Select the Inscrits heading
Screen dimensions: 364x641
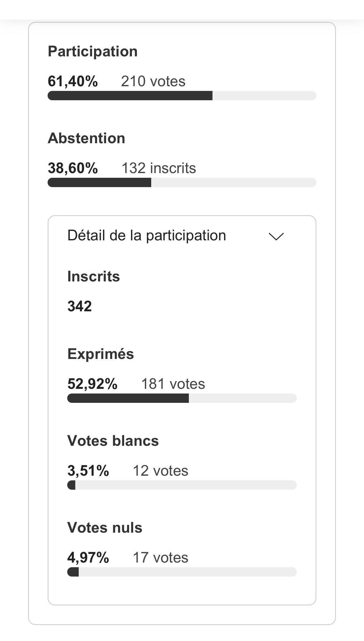click(x=94, y=276)
